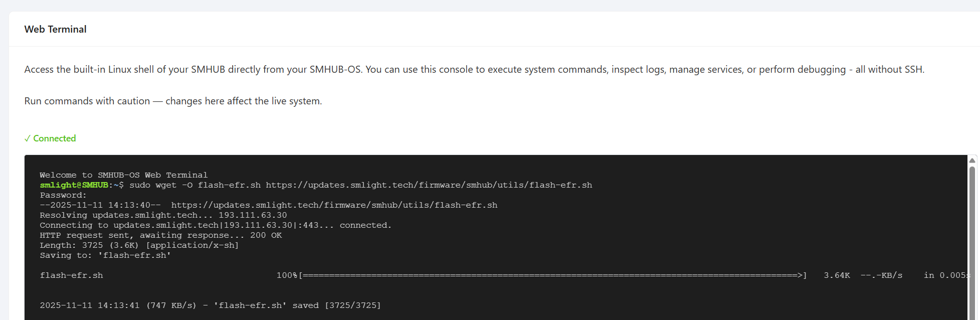Click the Connecting to updates.smlight.tech line
980x320 pixels.
tap(215, 225)
